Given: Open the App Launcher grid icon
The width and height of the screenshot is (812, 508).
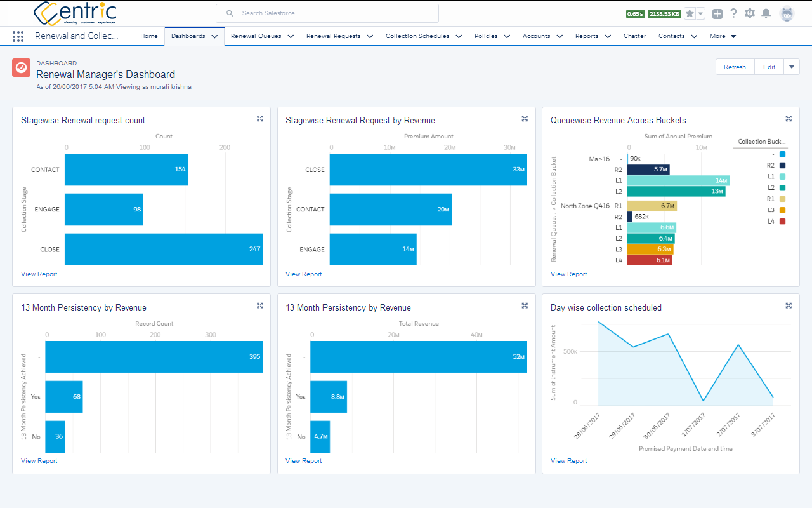Looking at the screenshot, I should 18,36.
